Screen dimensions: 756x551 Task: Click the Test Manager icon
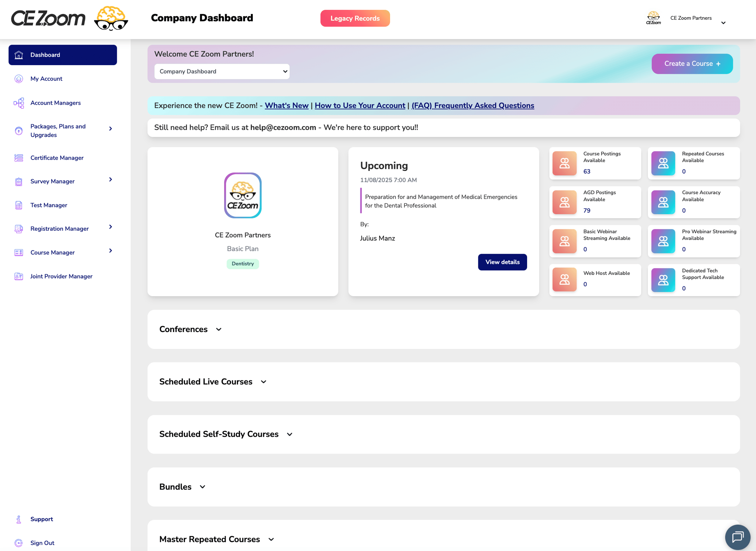pos(18,205)
